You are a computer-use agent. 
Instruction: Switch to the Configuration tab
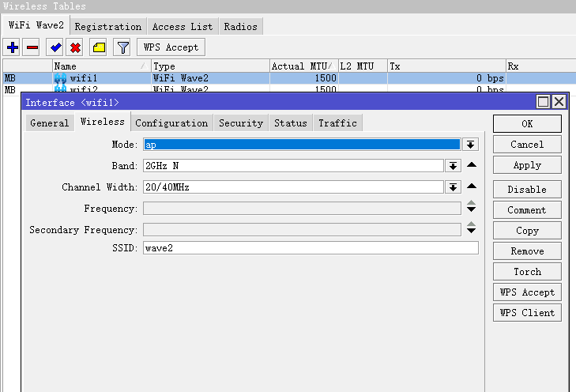[171, 122]
